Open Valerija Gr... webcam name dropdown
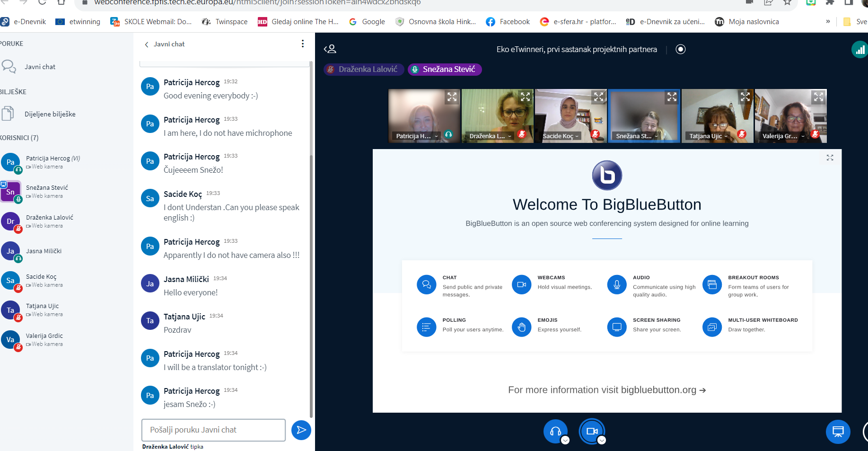The height and width of the screenshot is (451, 868). click(783, 136)
